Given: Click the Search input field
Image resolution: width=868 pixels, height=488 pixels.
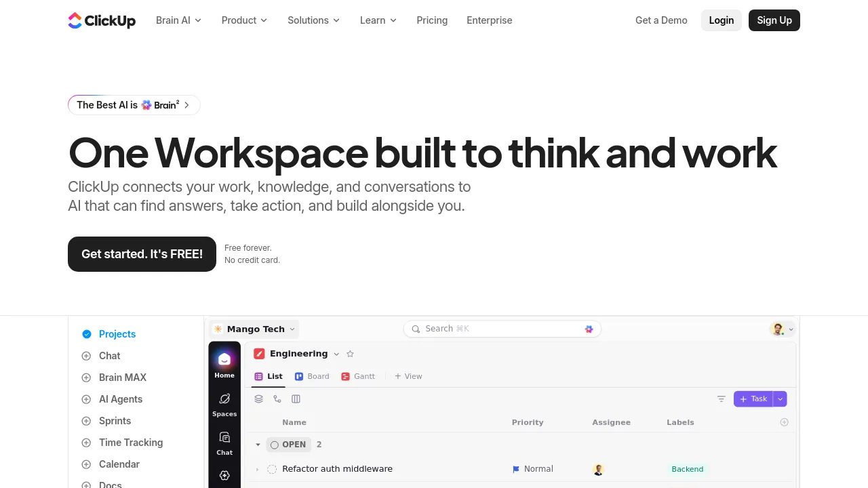Looking at the screenshot, I should pos(502,329).
